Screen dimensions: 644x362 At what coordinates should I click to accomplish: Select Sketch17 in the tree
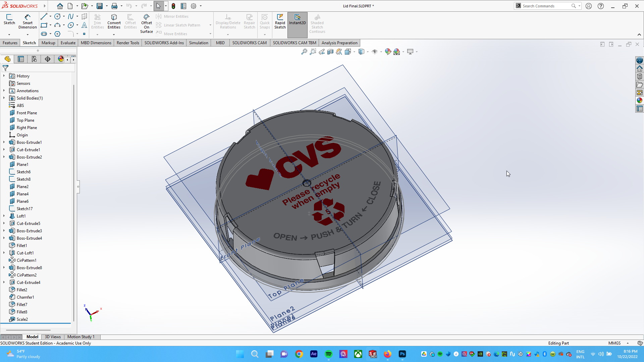24,209
